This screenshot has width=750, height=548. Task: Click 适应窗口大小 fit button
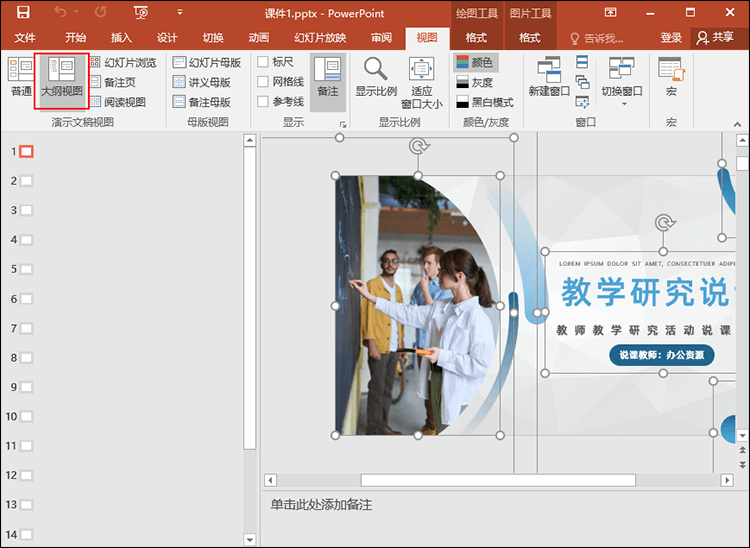(x=421, y=82)
